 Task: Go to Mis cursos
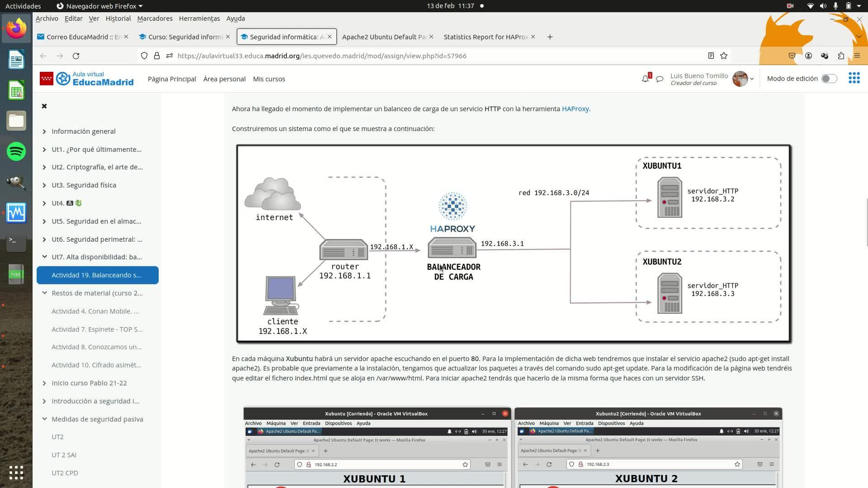(269, 79)
